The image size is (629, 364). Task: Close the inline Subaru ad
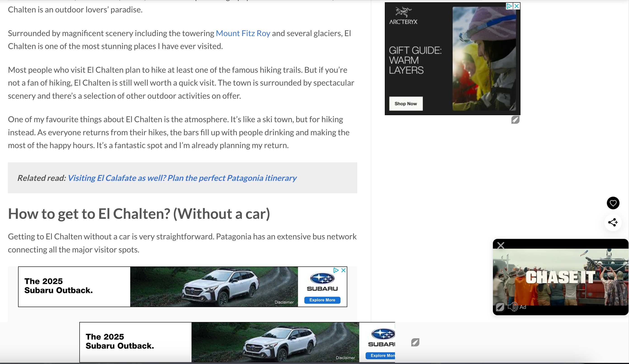point(343,270)
